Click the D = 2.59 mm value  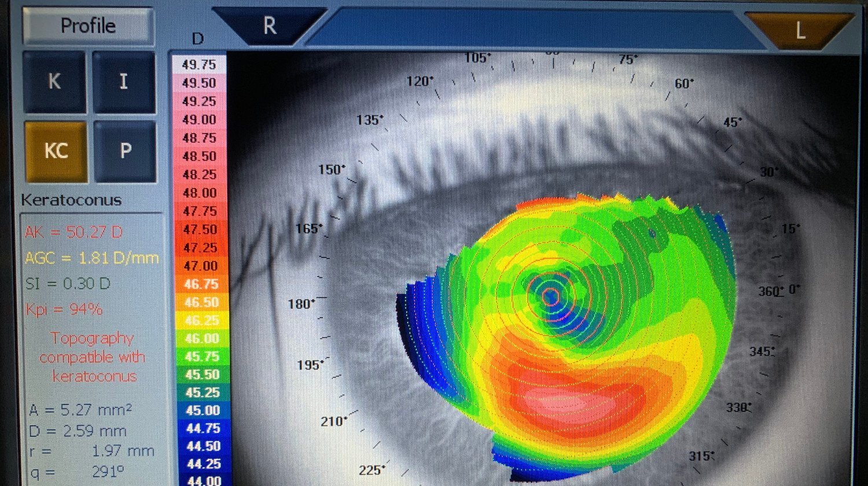pos(78,431)
